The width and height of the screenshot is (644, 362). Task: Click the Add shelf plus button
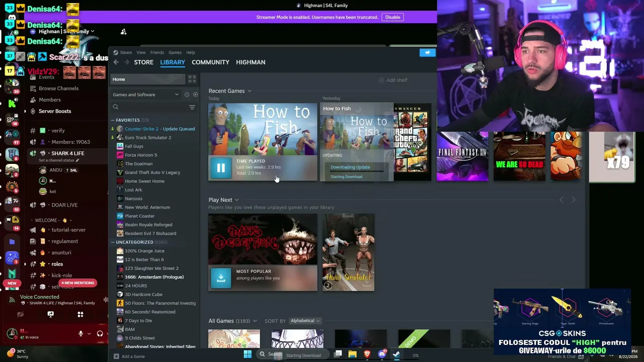(x=381, y=80)
